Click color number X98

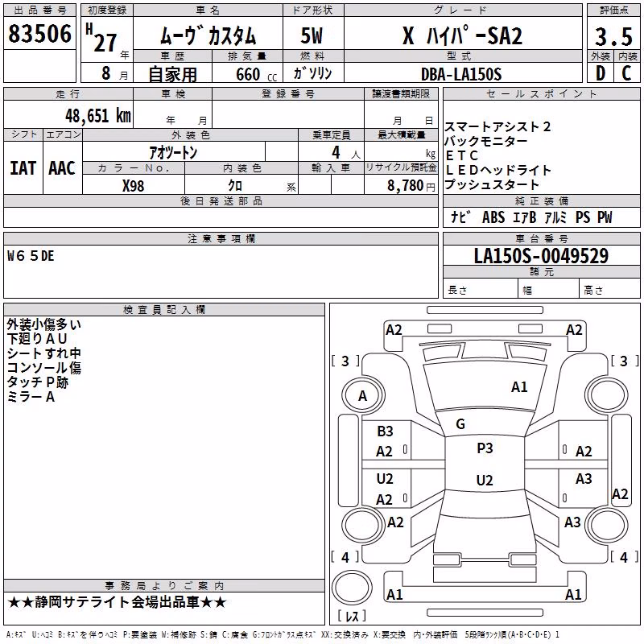(133, 186)
